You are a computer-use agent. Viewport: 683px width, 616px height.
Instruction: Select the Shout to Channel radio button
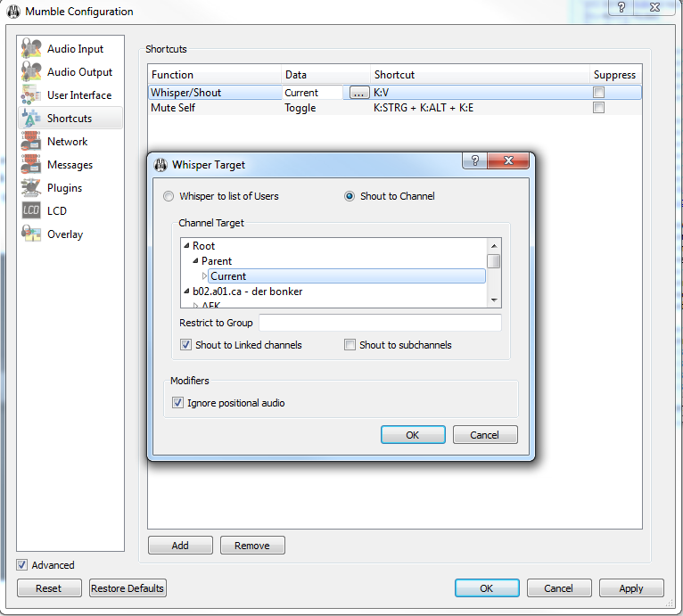[x=350, y=196]
